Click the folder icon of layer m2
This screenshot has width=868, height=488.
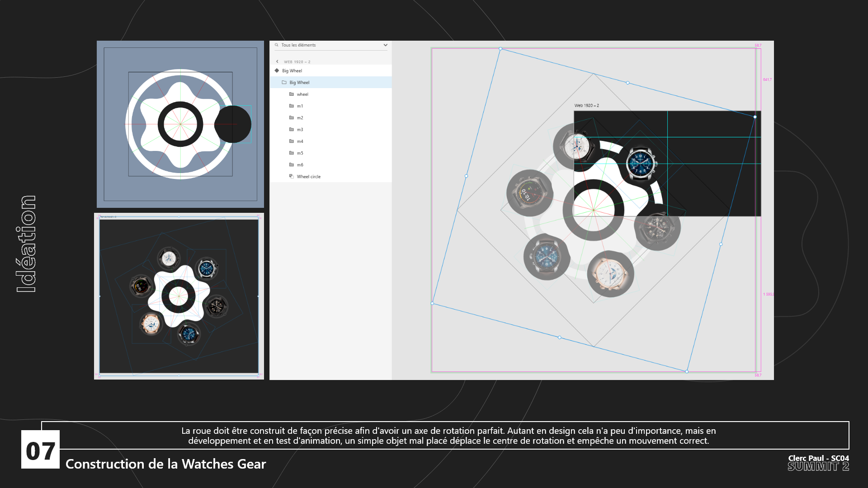[x=292, y=117]
